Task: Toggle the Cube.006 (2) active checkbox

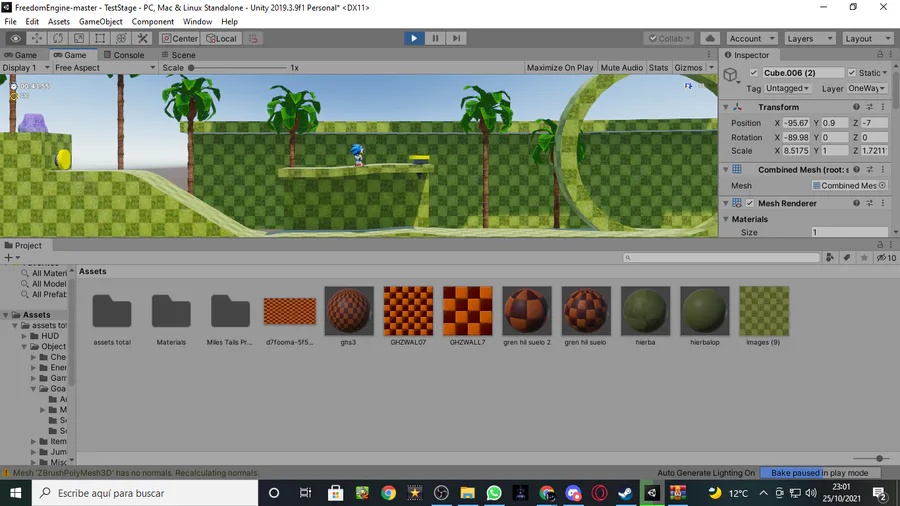Action: point(754,73)
